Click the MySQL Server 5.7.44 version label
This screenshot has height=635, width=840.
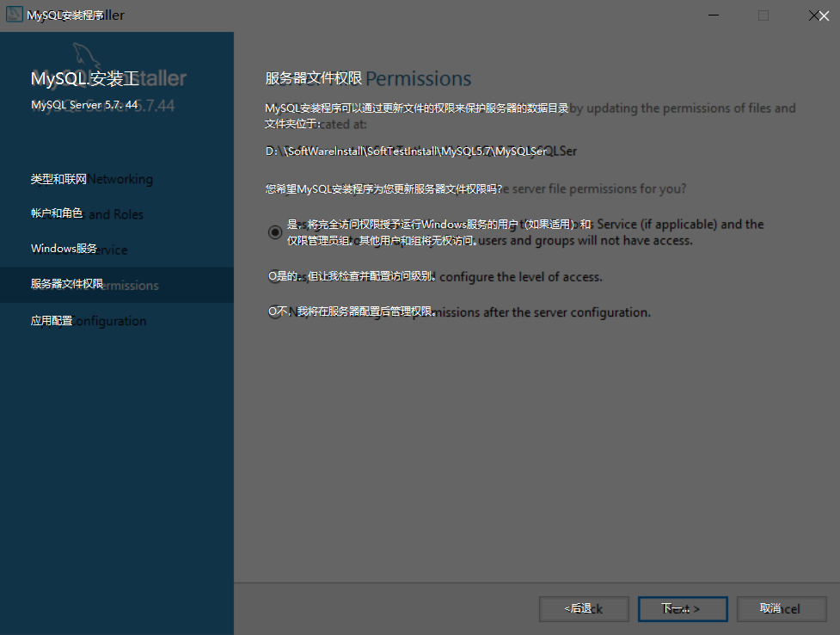tap(103, 105)
